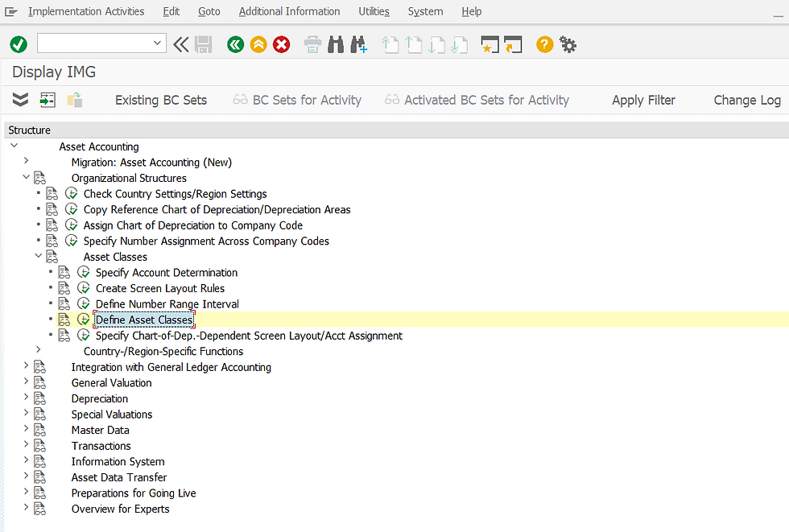Collapse the Organizational Structures node
The image size is (789, 532).
point(26,177)
